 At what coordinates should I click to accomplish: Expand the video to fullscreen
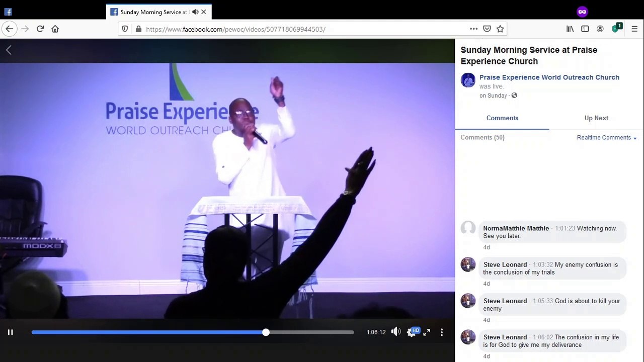point(427,332)
